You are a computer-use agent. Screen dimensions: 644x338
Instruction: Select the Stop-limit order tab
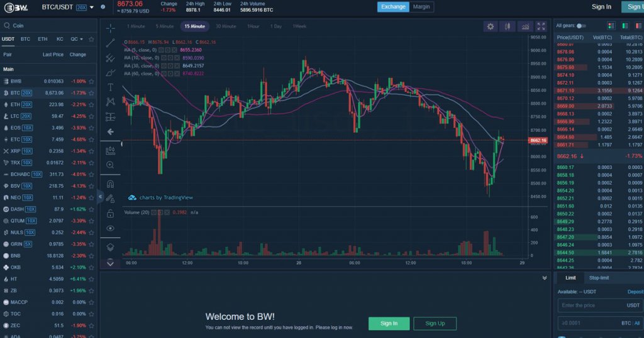point(599,278)
